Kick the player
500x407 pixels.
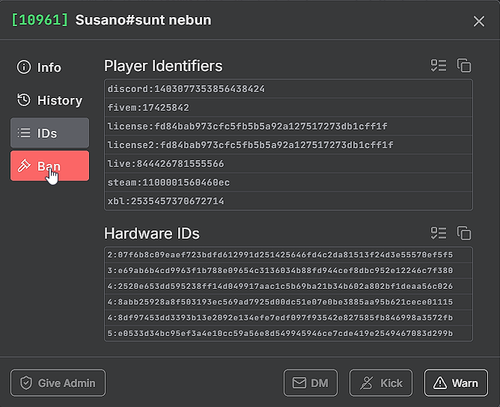click(x=381, y=383)
